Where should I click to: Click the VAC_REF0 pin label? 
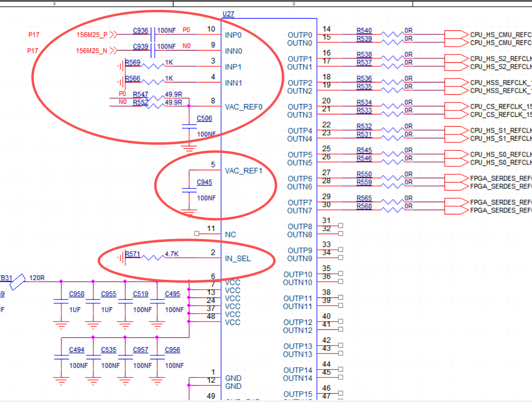[244, 107]
